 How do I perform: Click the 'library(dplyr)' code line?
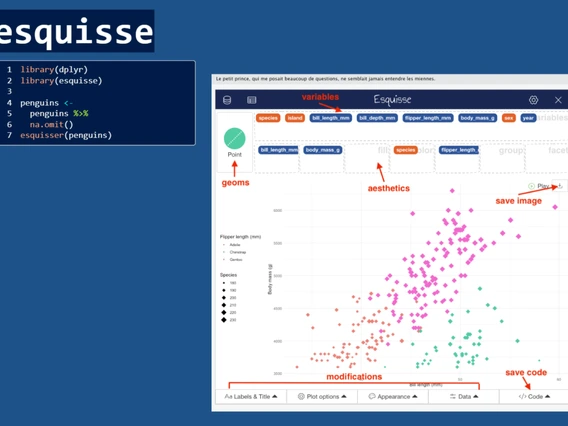coord(54,70)
